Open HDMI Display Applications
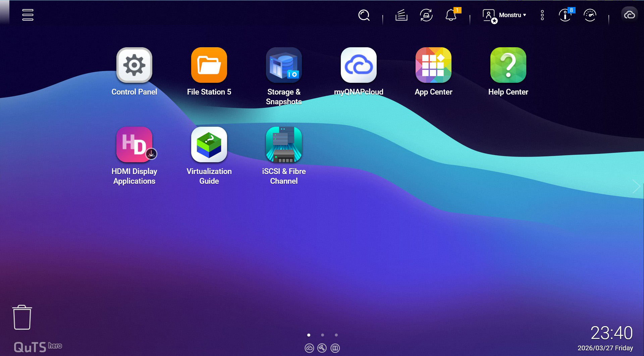Viewport: 644px width, 356px height. 134,144
